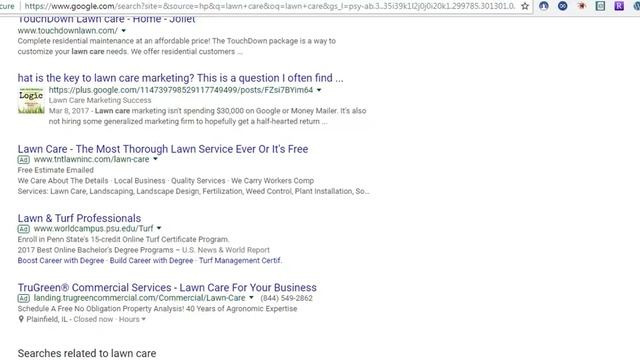Screen dimensions: 640x360
Task: Open the red spider extension icon
Action: point(582,6)
